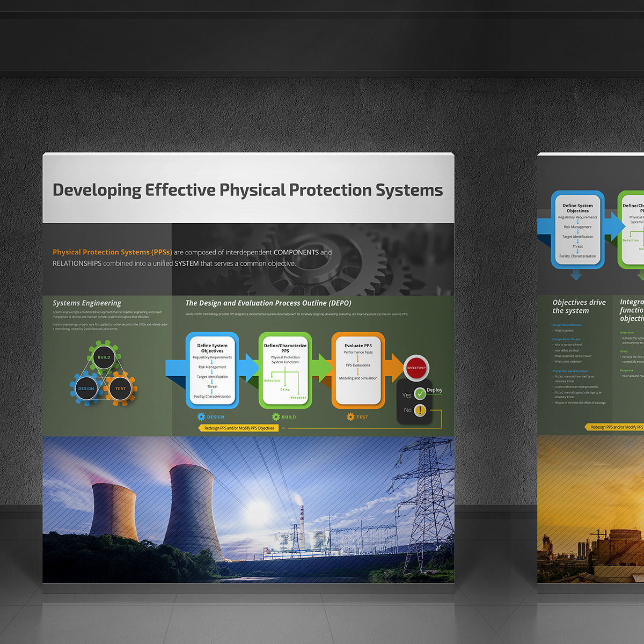Click the red EFFECTIVE? circle
Viewport: 644px width, 644px height.
click(416, 368)
